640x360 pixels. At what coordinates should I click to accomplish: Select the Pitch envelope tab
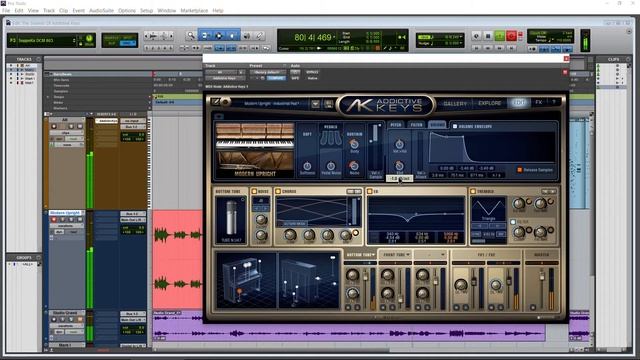point(396,125)
